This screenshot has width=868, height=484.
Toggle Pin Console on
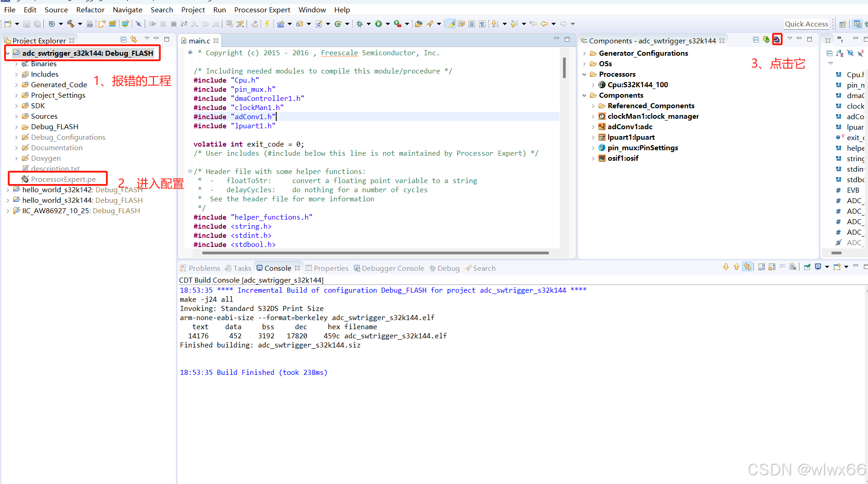click(x=807, y=267)
